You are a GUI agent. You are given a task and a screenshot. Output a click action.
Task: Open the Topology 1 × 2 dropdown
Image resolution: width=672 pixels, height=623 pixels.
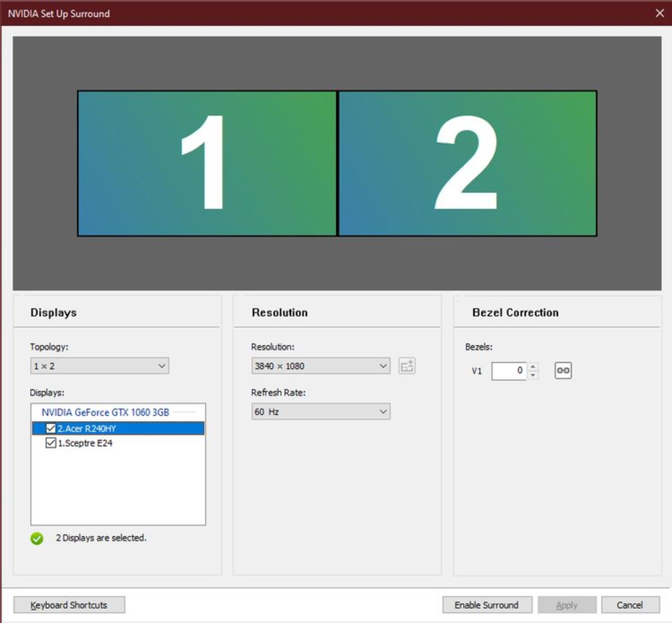point(100,366)
